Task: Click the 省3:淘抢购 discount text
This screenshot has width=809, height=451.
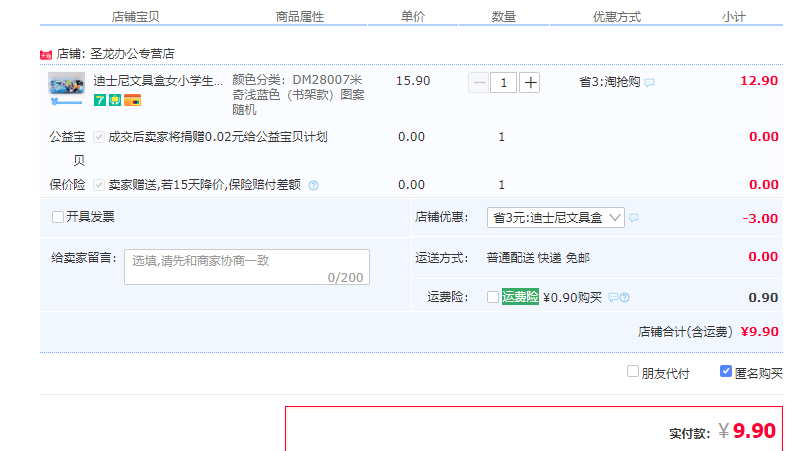Action: pyautogui.click(x=610, y=82)
